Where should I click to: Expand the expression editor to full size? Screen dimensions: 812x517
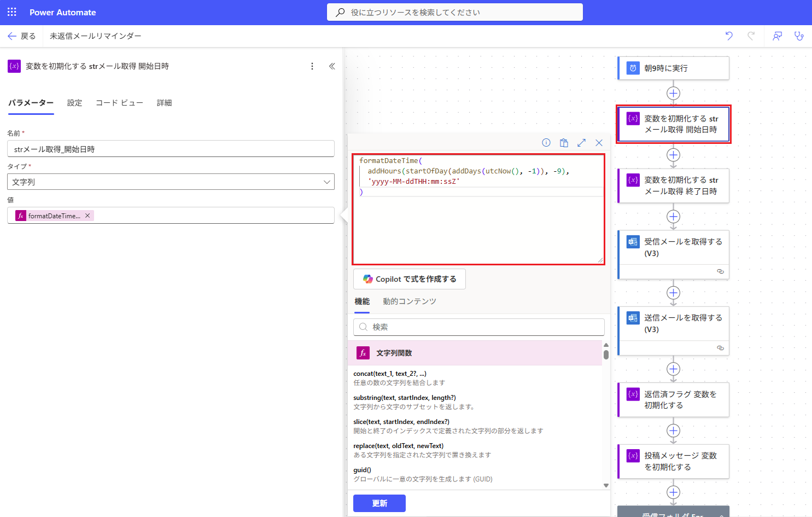(x=581, y=143)
